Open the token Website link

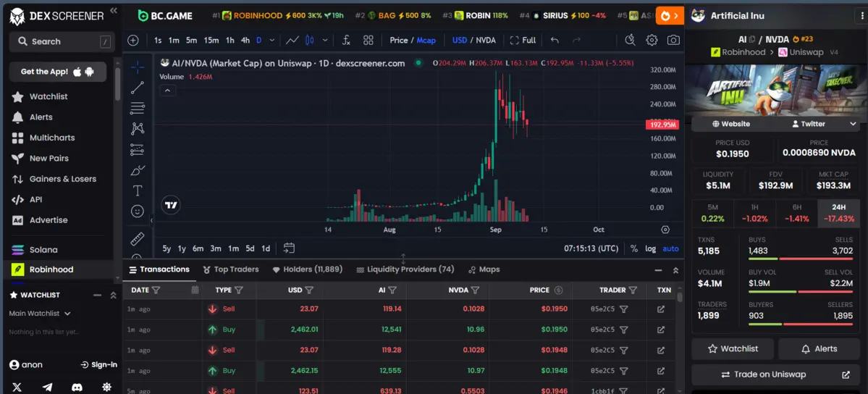pos(730,124)
